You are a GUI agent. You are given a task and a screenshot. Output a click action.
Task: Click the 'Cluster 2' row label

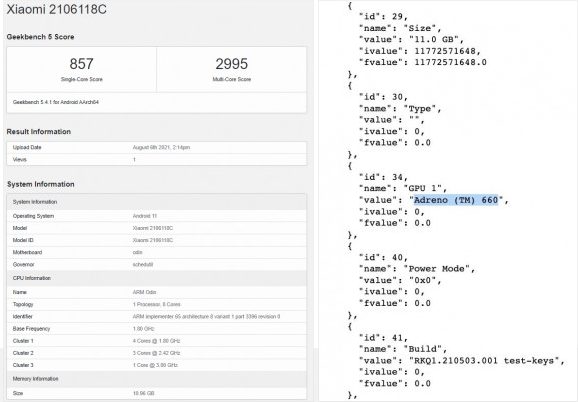[23, 353]
